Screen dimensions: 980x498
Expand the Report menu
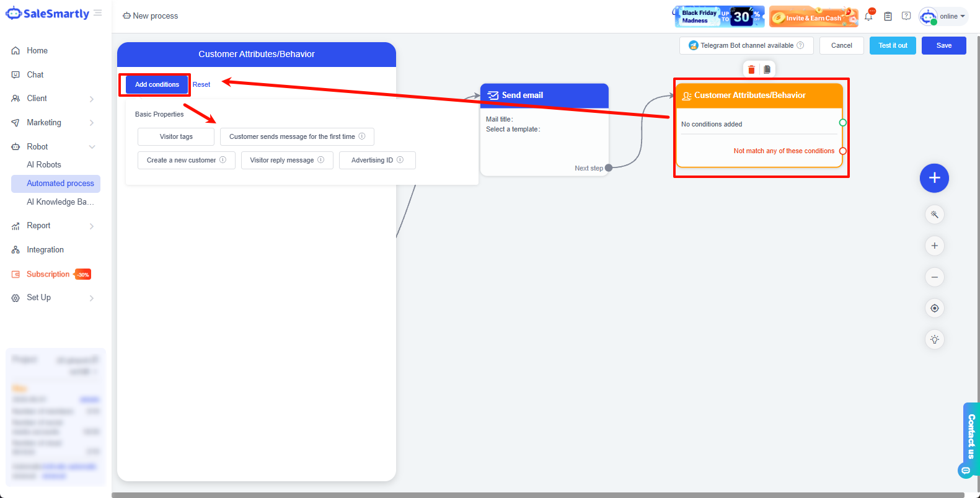[55, 226]
